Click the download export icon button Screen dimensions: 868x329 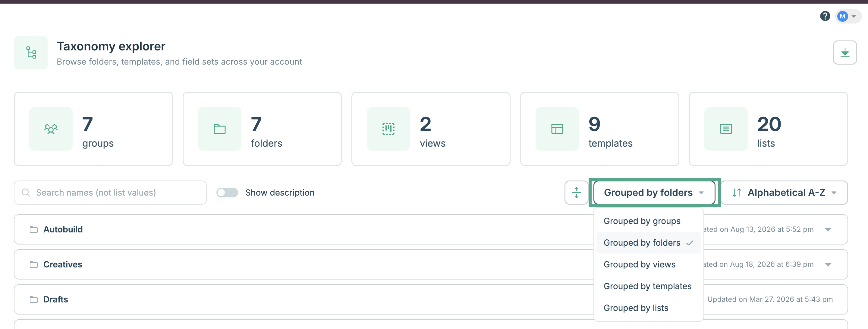click(x=845, y=52)
